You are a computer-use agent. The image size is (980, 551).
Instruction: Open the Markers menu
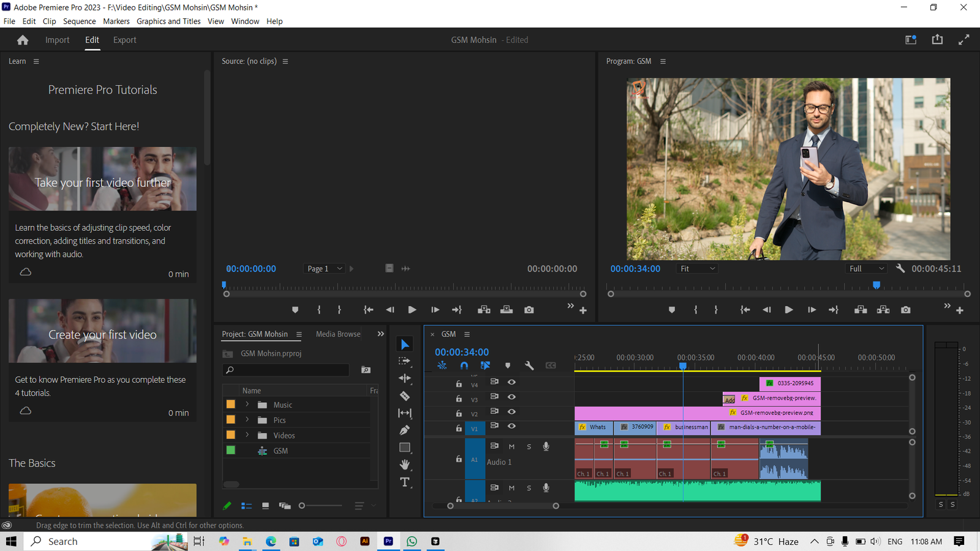pyautogui.click(x=116, y=21)
